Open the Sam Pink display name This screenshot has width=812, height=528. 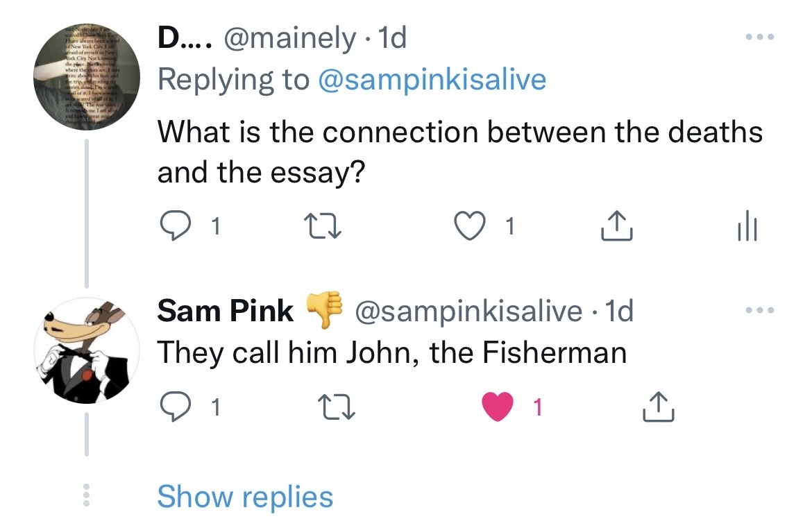[226, 311]
